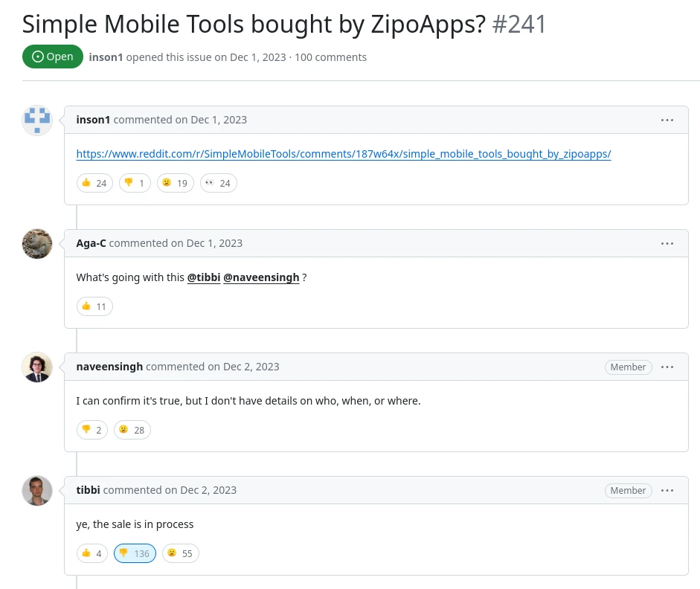The width and height of the screenshot is (700, 589).
Task: Click the green Open status badge
Action: click(53, 57)
